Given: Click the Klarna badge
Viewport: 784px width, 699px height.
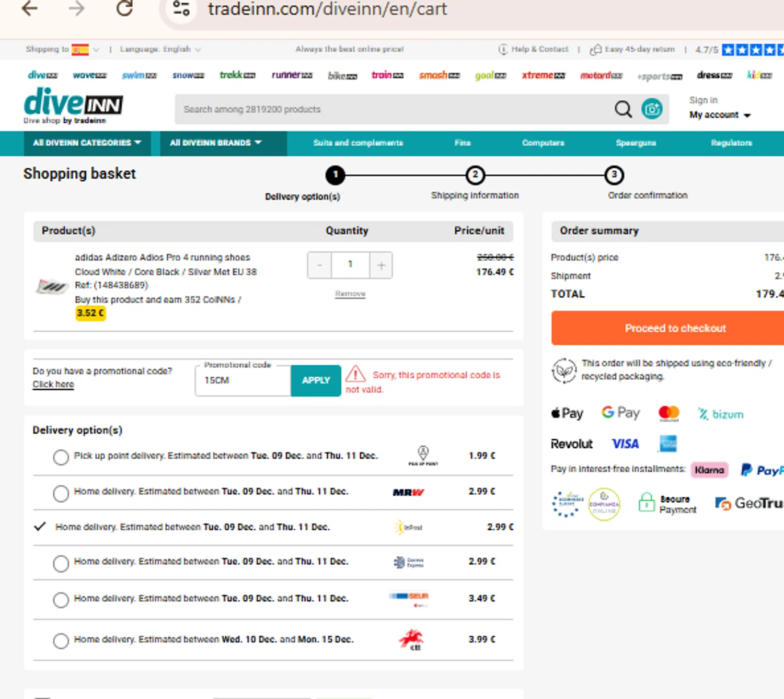Looking at the screenshot, I should click(709, 470).
